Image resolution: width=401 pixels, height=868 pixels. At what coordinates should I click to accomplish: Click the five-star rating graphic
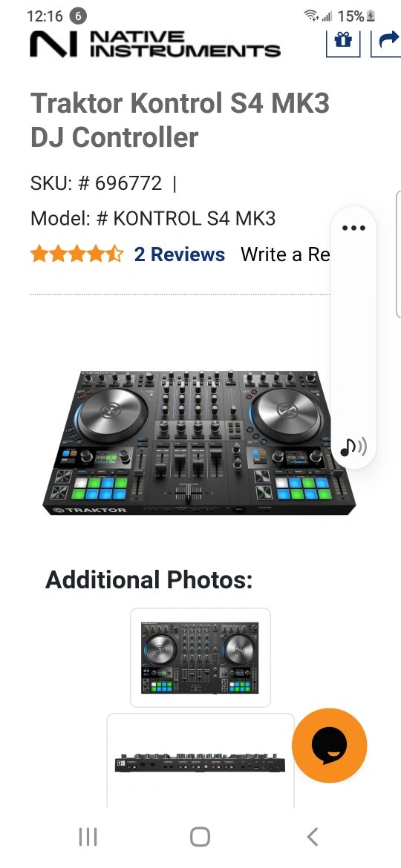pos(77,254)
